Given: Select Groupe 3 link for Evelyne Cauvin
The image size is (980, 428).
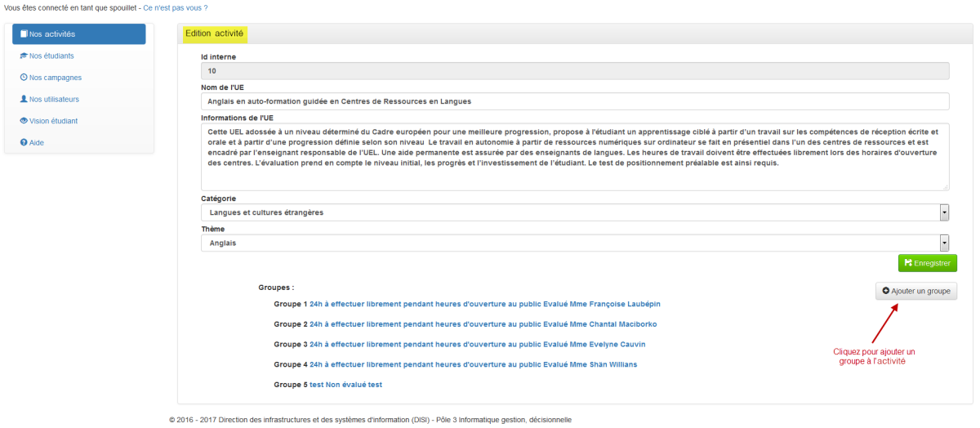Looking at the screenshot, I should click(477, 345).
